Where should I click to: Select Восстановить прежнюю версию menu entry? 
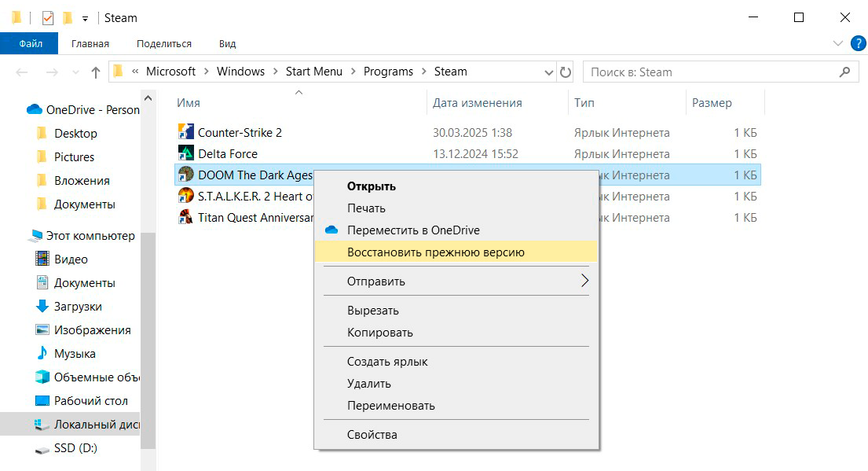coord(435,252)
